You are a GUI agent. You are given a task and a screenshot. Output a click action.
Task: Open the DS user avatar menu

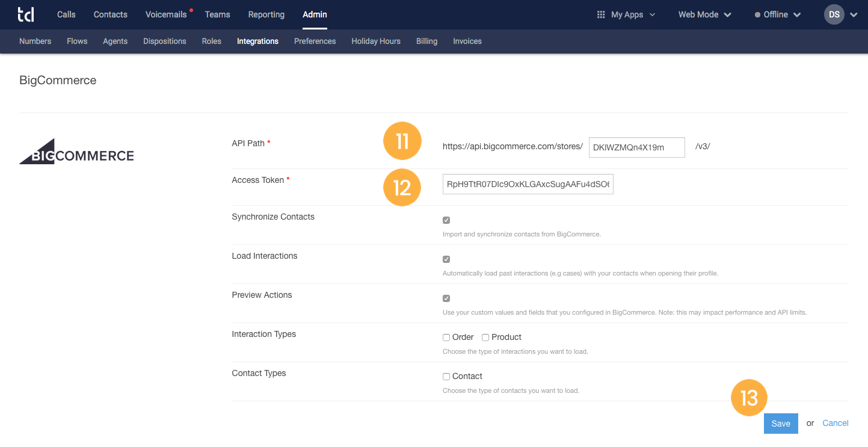840,14
